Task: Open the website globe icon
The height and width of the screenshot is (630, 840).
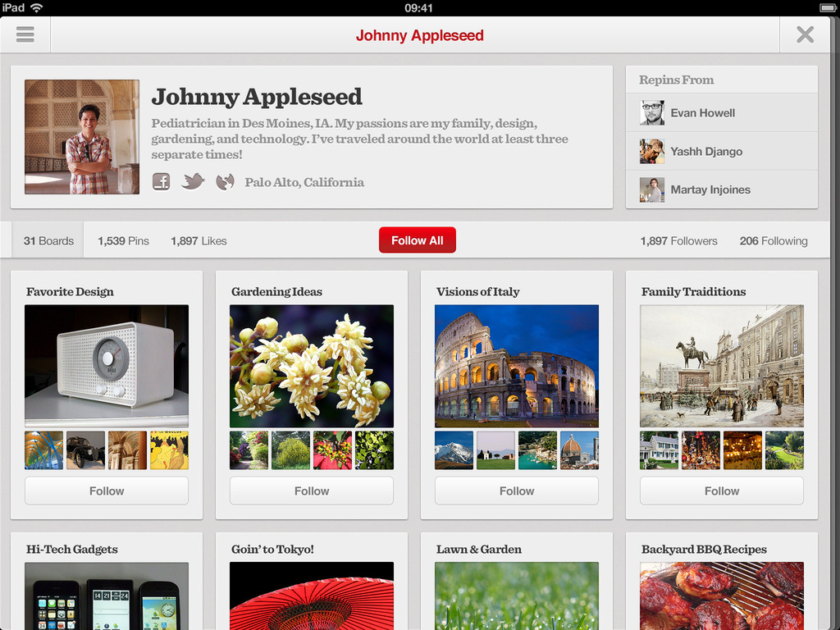Action: (x=225, y=182)
